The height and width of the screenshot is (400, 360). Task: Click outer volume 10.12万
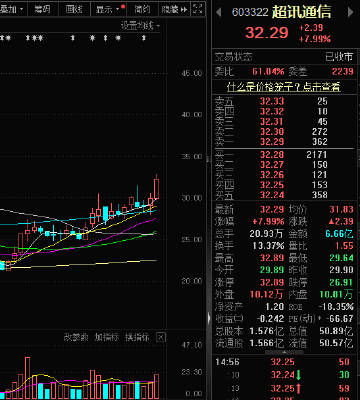[266, 294]
